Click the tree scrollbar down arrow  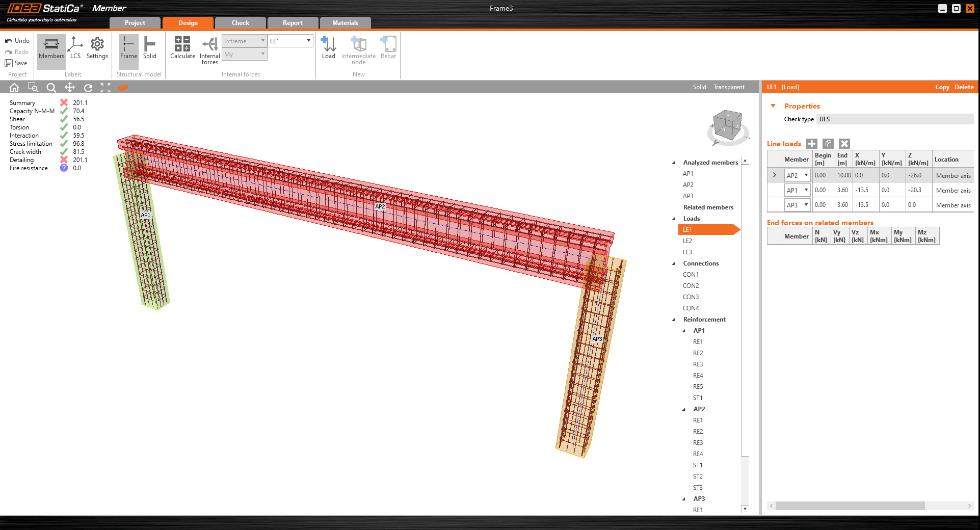(x=745, y=509)
